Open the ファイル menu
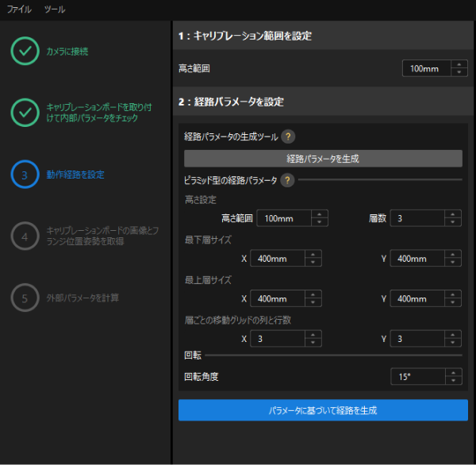 20,10
